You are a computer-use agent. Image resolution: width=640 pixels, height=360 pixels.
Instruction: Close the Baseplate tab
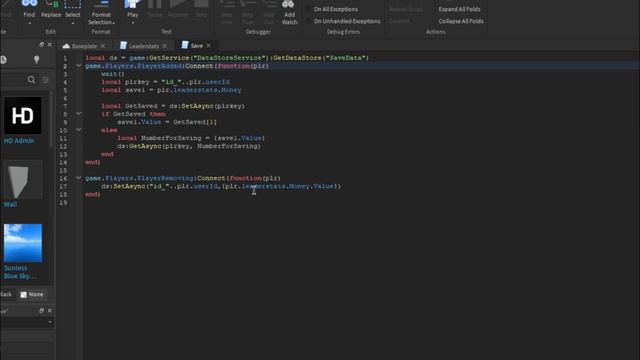click(103, 46)
